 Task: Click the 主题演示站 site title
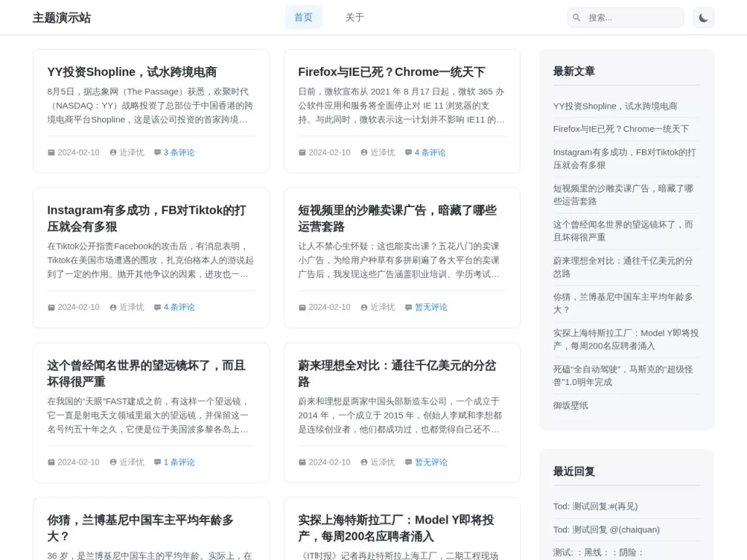coord(61,17)
